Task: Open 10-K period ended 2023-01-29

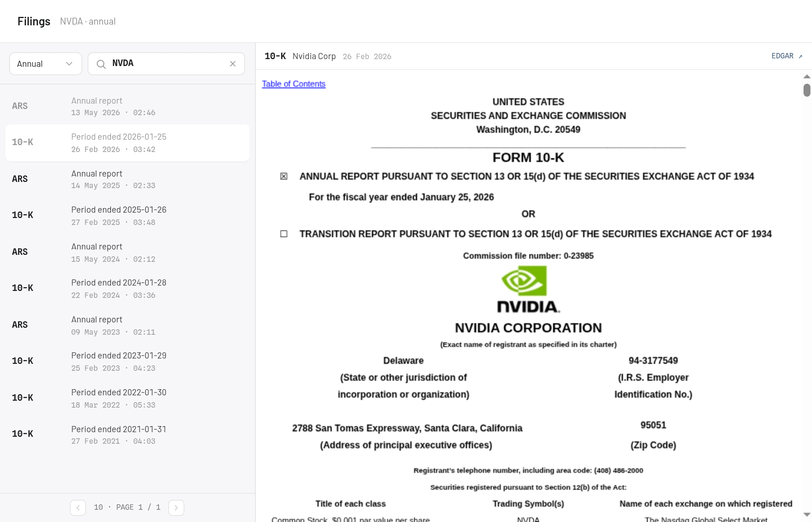Action: pyautogui.click(x=128, y=362)
